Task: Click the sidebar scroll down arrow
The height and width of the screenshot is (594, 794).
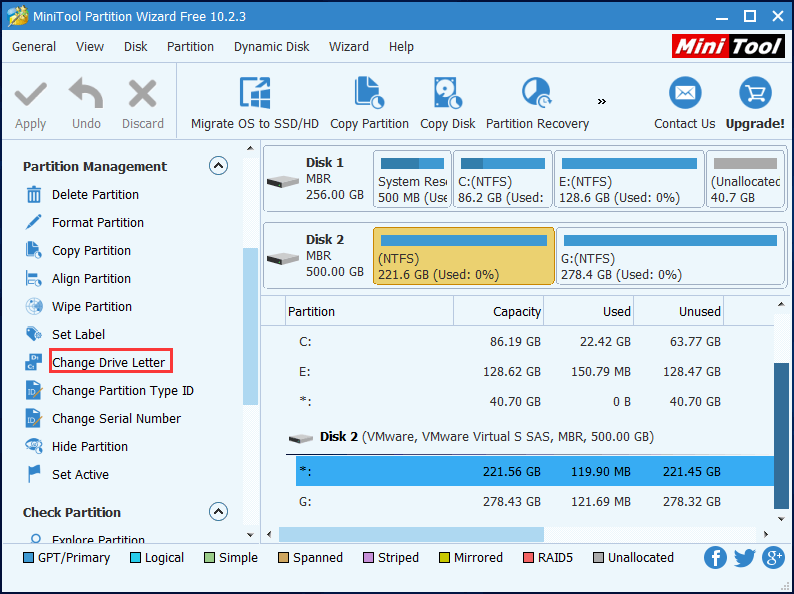Action: click(250, 535)
